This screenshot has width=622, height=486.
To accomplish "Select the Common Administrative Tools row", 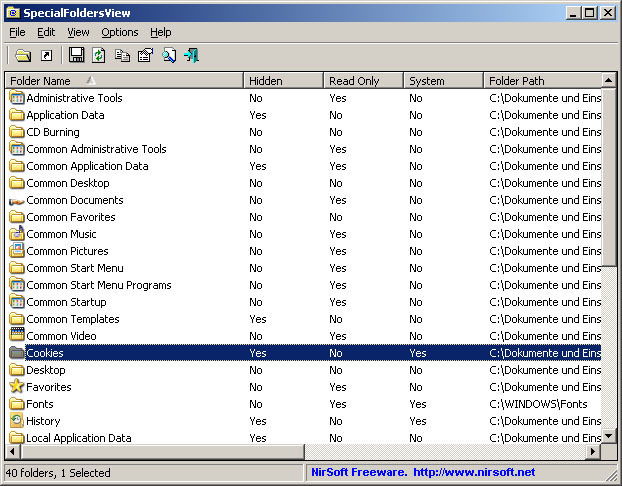I will pyautogui.click(x=305, y=149).
